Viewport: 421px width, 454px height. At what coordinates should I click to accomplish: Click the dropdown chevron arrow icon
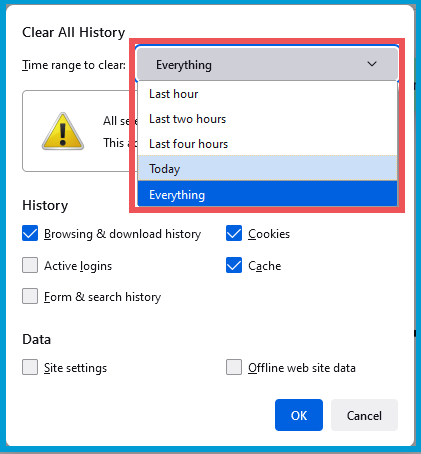pos(372,64)
